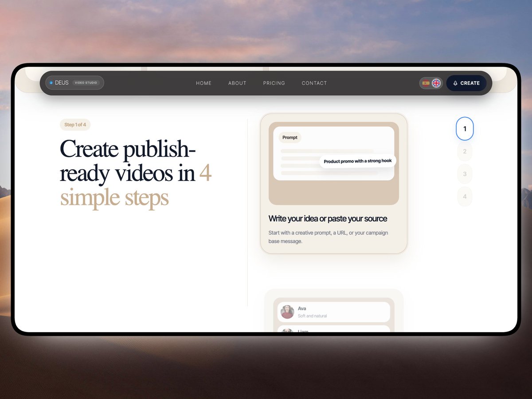Click 'Start with a creative prompt' description text

(328, 237)
